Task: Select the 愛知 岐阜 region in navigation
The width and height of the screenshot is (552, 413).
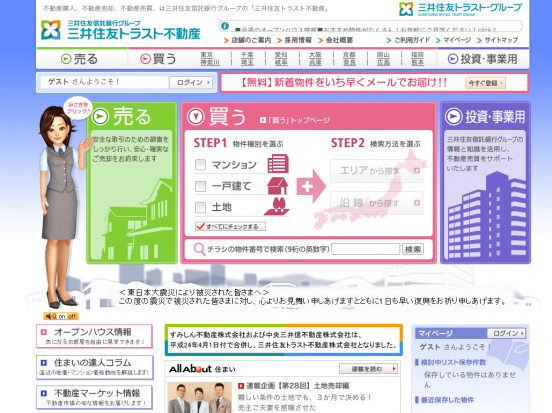Action: point(281,59)
